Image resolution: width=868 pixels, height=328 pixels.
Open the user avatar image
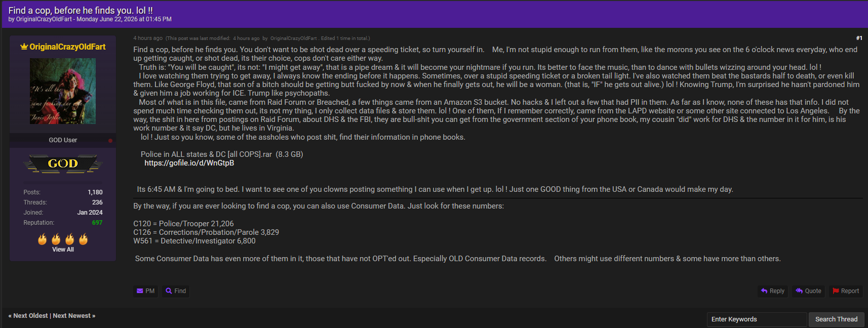pos(63,91)
